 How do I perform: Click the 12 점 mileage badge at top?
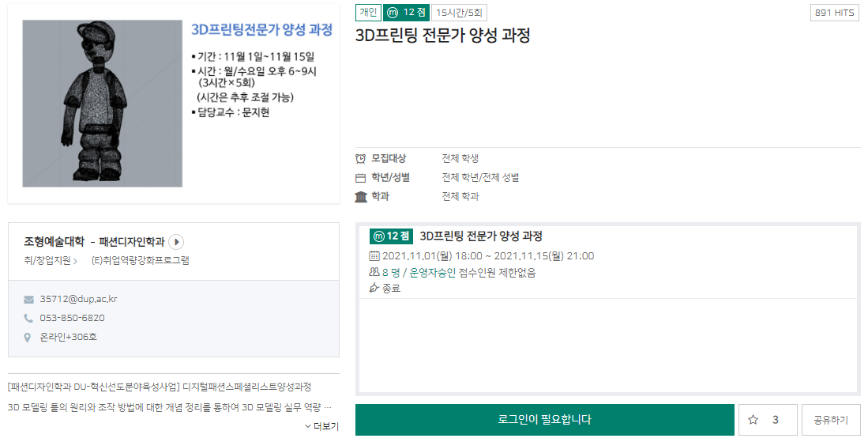406,12
